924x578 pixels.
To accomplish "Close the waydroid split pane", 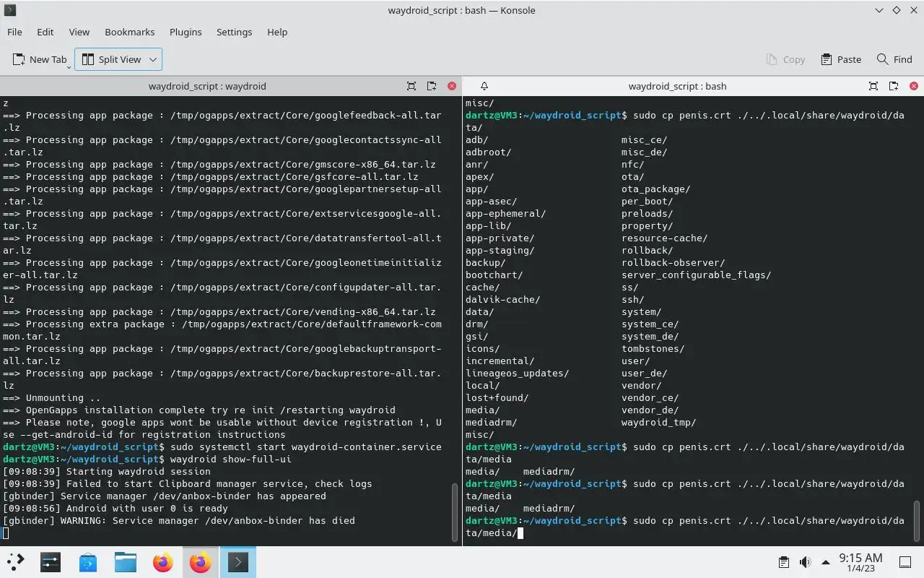I will (x=452, y=86).
